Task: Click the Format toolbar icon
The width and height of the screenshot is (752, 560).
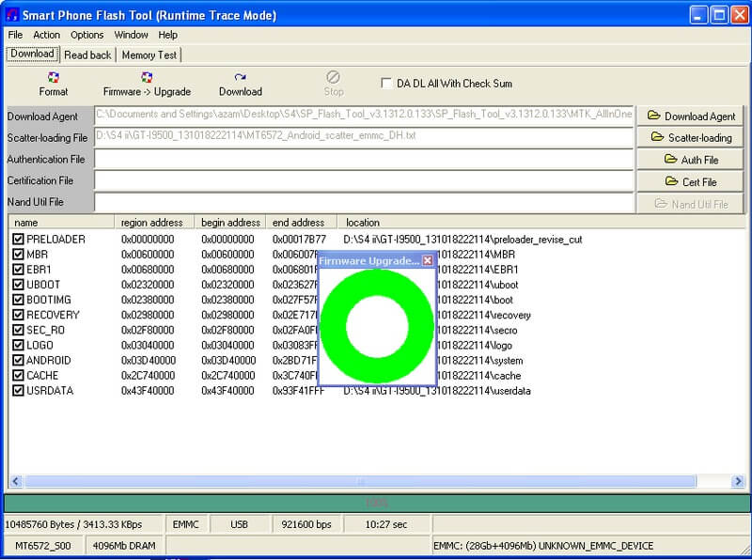Action: tap(54, 77)
